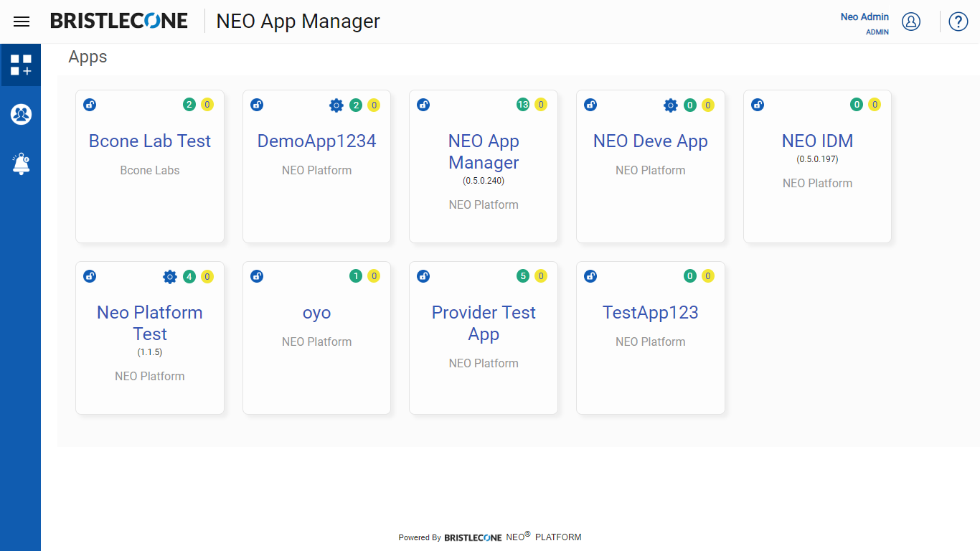Viewport: 980px width, 551px height.
Task: Click the lock icon on DemoApp1234
Action: click(257, 105)
